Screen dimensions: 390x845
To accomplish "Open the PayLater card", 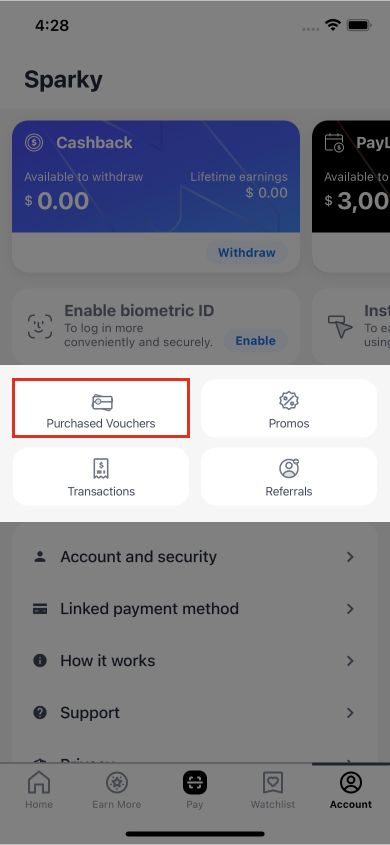I will [351, 196].
